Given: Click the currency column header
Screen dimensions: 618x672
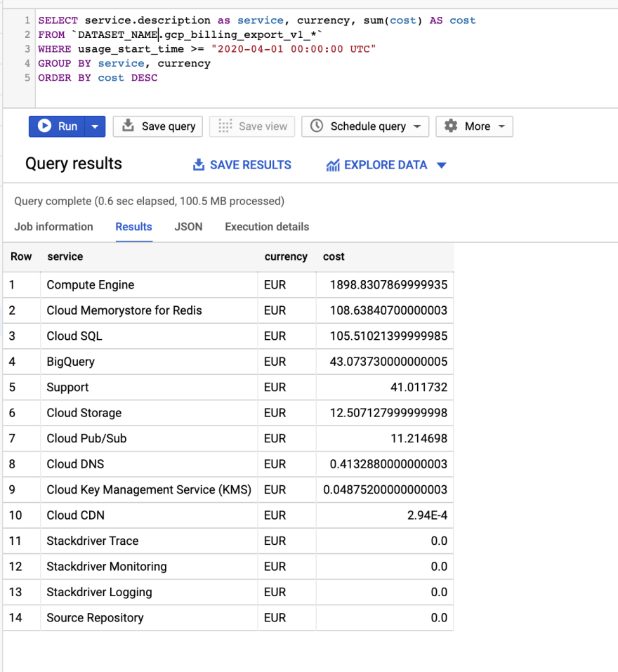Looking at the screenshot, I should (x=286, y=257).
